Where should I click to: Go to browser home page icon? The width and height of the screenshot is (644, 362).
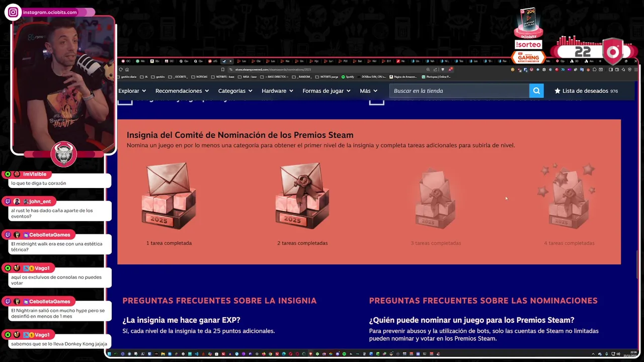(127, 69)
